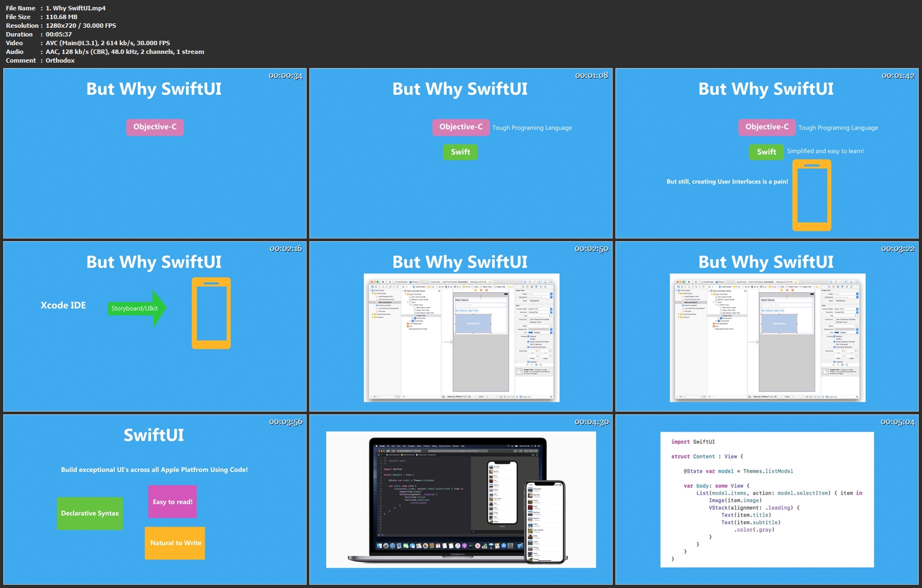Click the Video codec line starting with 'AVC'
Image resolution: width=922 pixels, height=588 pixels.
108,43
